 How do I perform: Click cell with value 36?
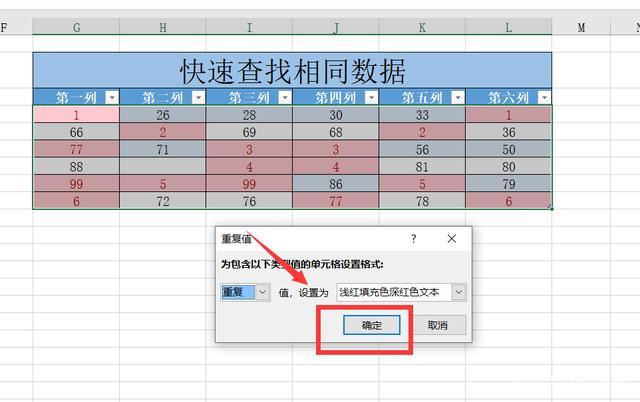coord(509,132)
